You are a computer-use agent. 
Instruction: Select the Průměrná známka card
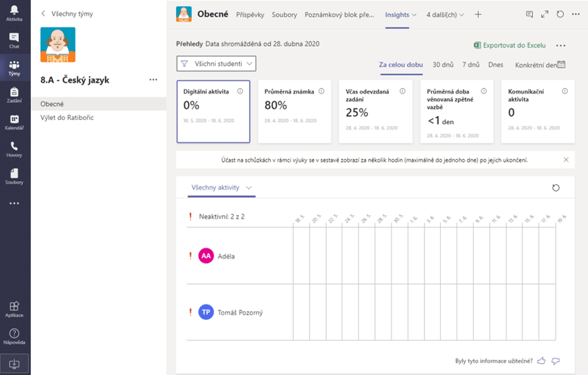coord(294,111)
